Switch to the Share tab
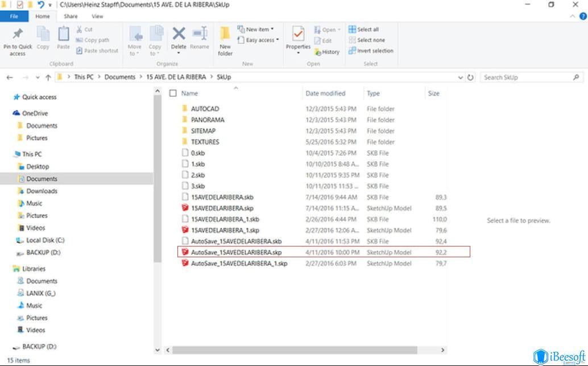Screen dimensions: 588x366 pyautogui.click(x=71, y=16)
